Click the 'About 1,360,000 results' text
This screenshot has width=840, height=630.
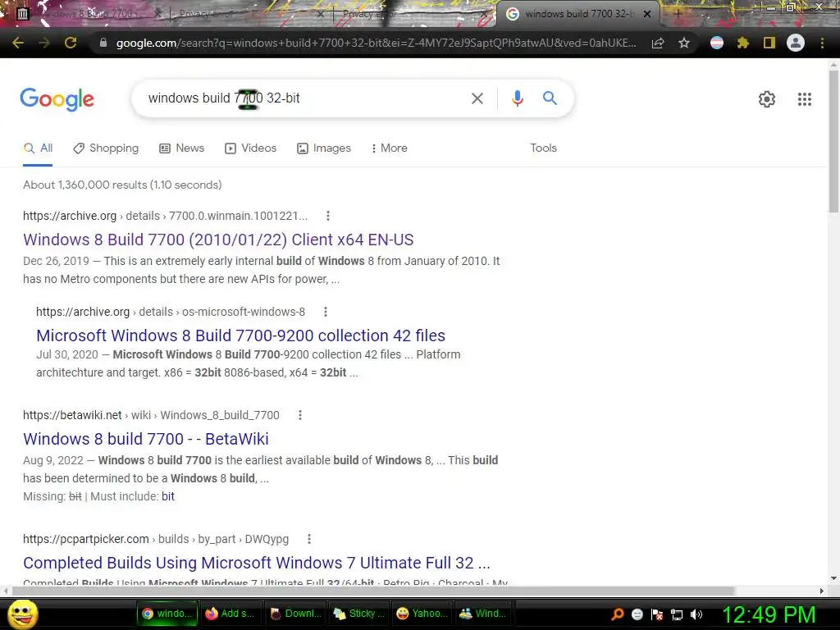122,185
